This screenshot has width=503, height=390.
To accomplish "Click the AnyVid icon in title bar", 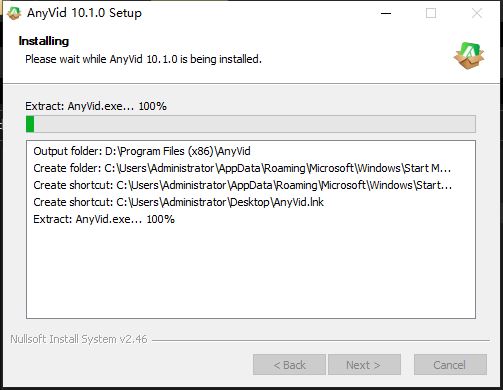I will coord(14,13).
